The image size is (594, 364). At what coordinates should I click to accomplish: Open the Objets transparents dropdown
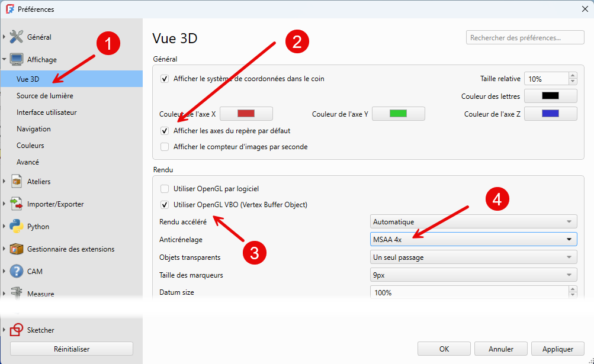(473, 257)
